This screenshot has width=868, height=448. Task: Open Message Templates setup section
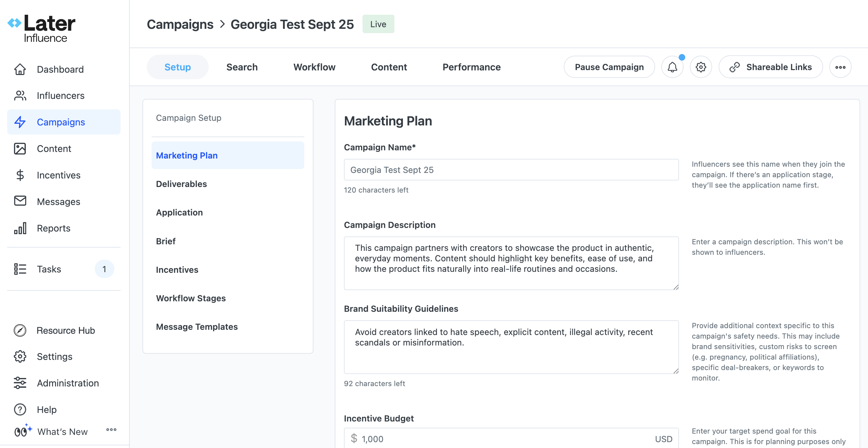pyautogui.click(x=197, y=327)
